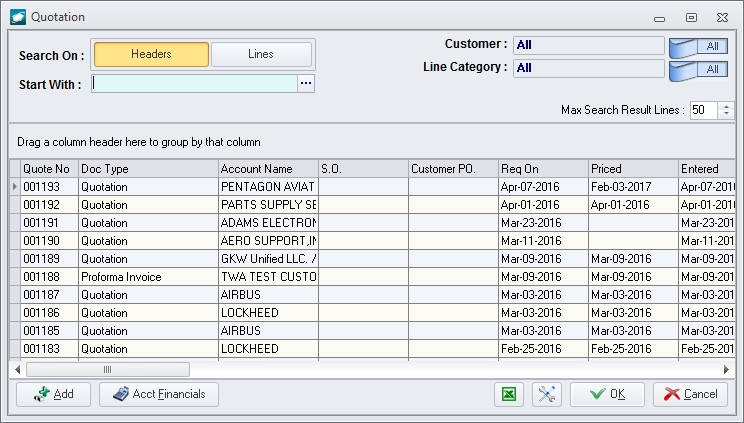The height and width of the screenshot is (423, 744).
Task: Select the Headers search option
Action: tap(151, 54)
